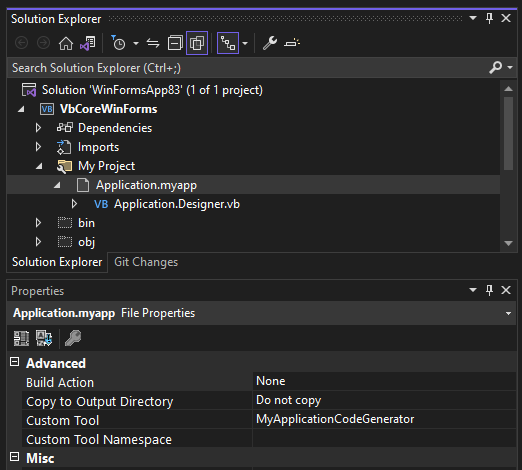The image size is (522, 470).
Task: Expand the Dependencies node
Action: pyautogui.click(x=38, y=128)
